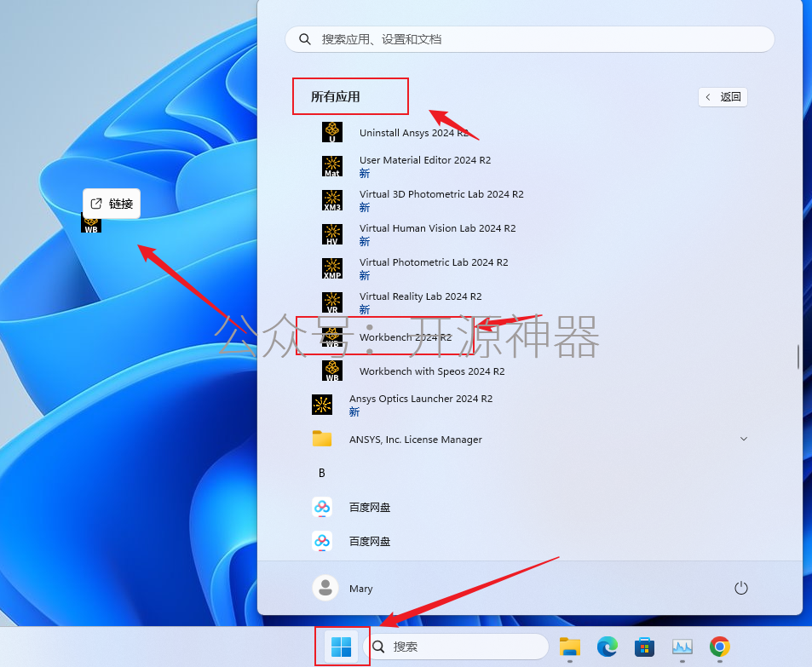Select User Material Editor 2024 R2 text

click(x=425, y=160)
